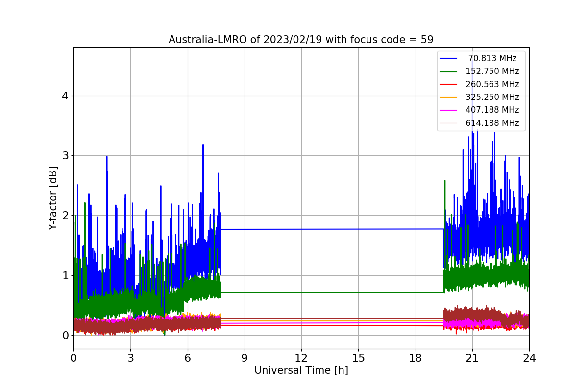Click the flat blue line at 12 hours
588x392 pixels.
click(x=301, y=229)
